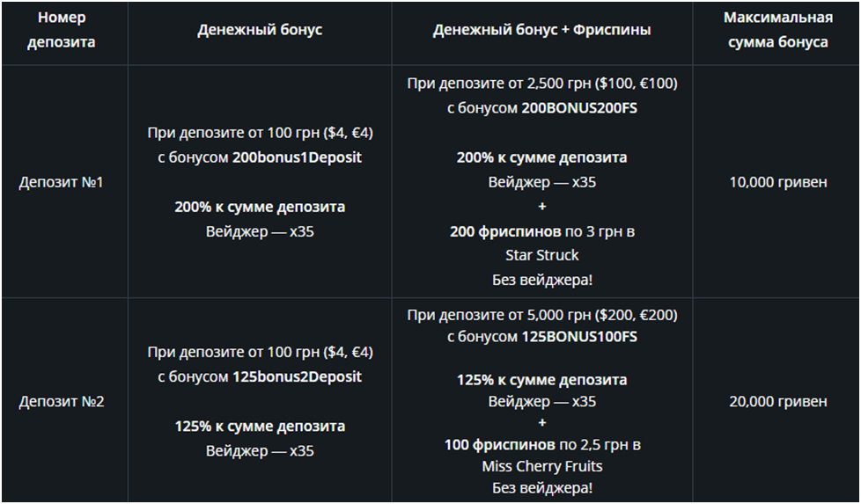Image resolution: width=861 pixels, height=504 pixels.
Task: Click "100 фриспинов" text in second deposit
Action: click(x=500, y=444)
